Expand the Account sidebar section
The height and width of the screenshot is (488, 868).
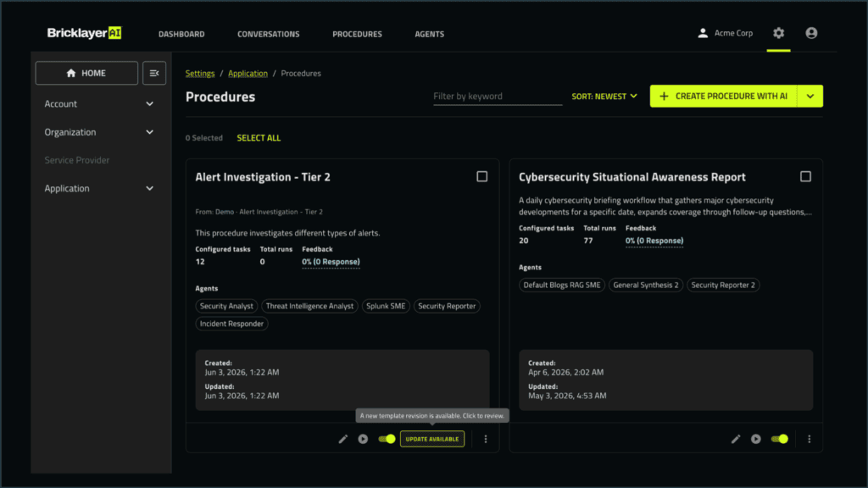(98, 103)
